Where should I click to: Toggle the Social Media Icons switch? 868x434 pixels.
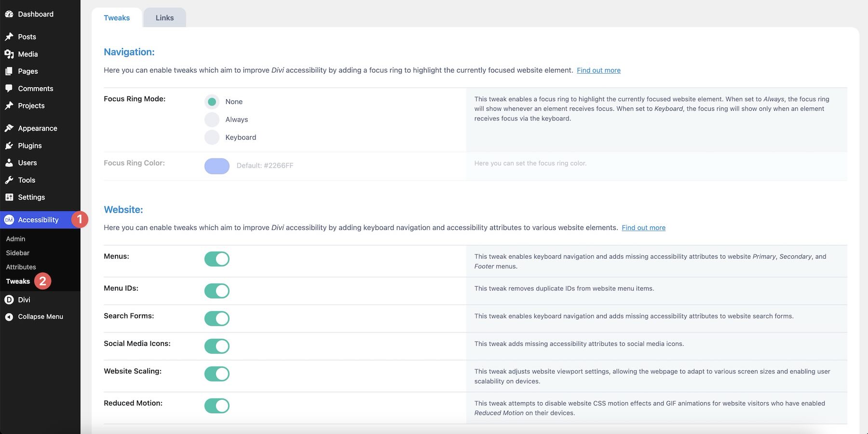click(217, 346)
